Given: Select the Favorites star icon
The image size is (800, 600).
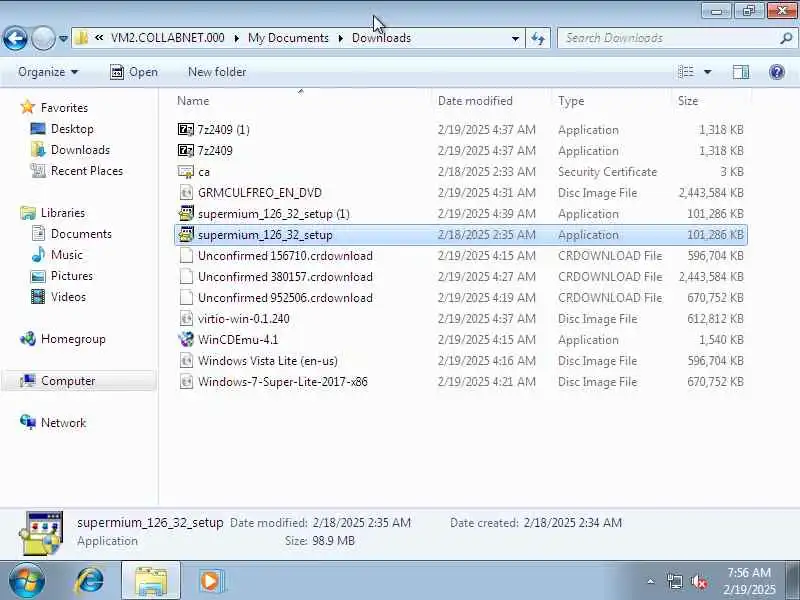Looking at the screenshot, I should [28, 107].
